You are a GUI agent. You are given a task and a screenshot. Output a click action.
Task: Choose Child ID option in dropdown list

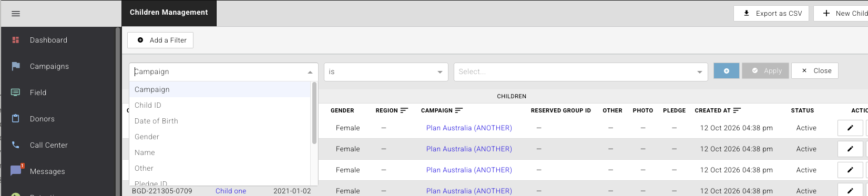coord(220,105)
